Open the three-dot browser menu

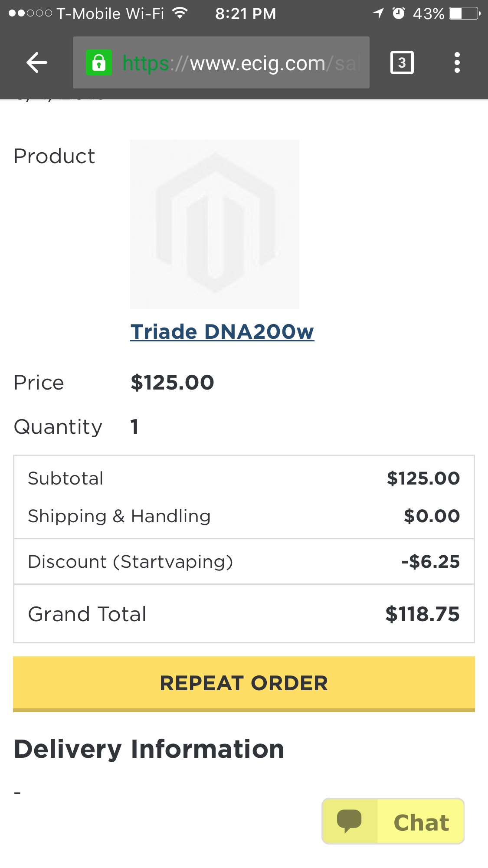coord(457,63)
